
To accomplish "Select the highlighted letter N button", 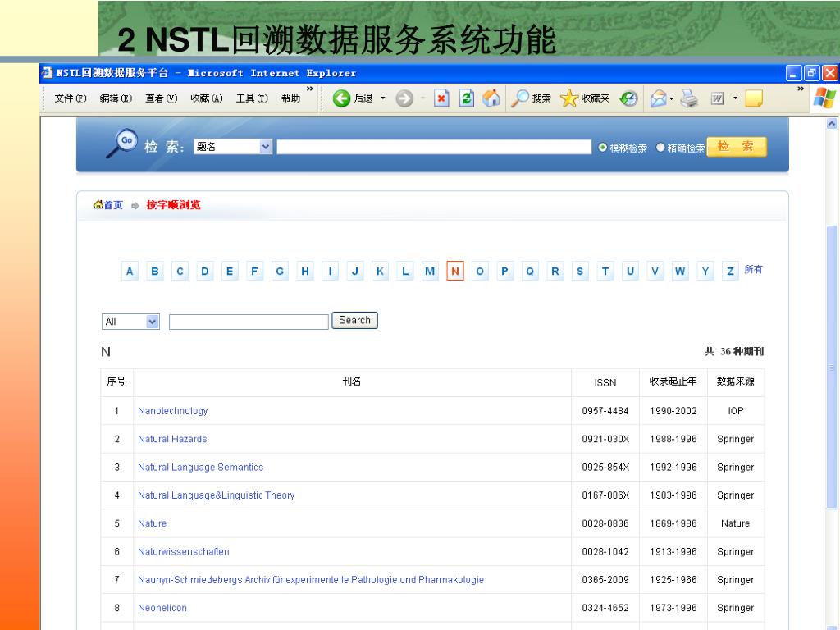I will coord(454,271).
